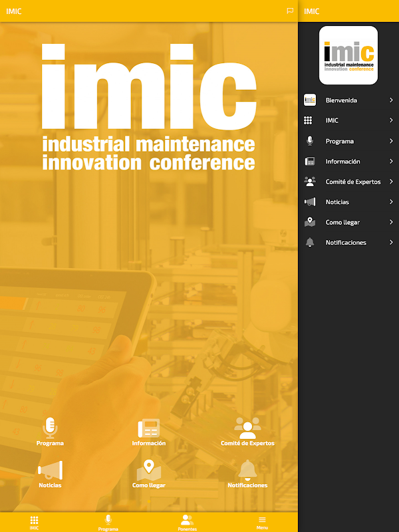Select Como llegar text in side menu

[342, 222]
